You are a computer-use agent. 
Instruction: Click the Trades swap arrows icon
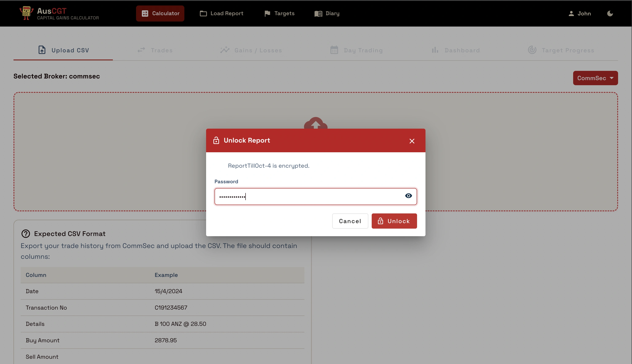tap(141, 50)
